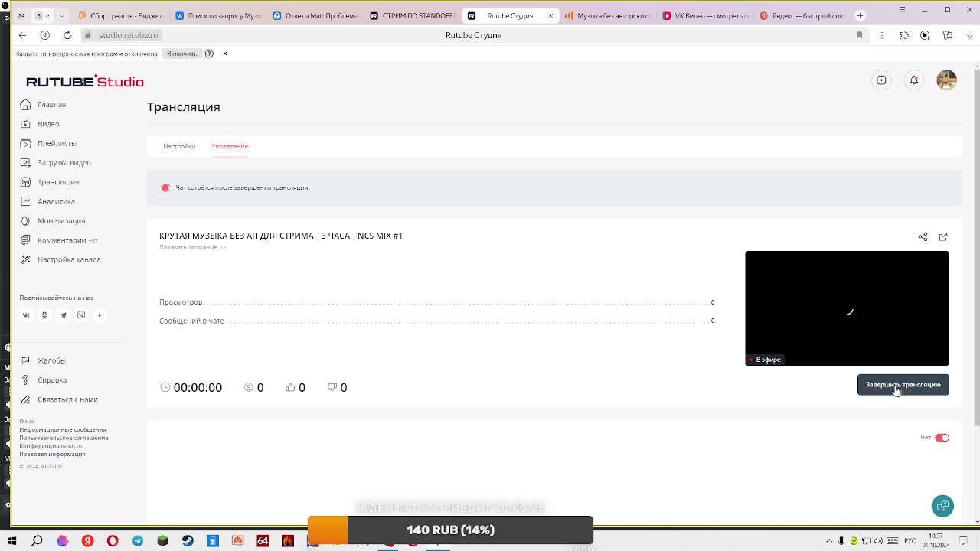
Task: Open Настройка канала in sidebar
Action: click(69, 259)
